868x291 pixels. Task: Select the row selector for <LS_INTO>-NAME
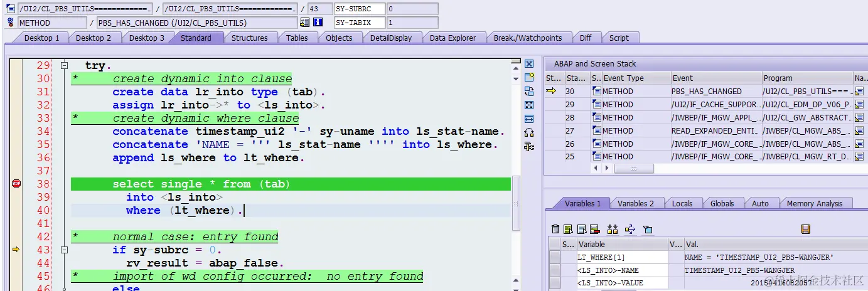[x=555, y=270]
